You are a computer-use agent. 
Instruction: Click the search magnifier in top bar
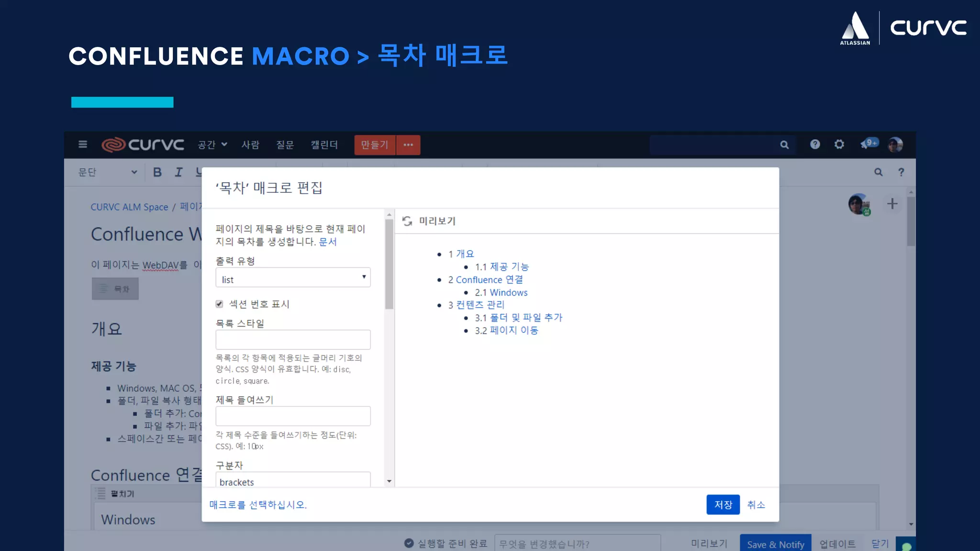(x=784, y=145)
